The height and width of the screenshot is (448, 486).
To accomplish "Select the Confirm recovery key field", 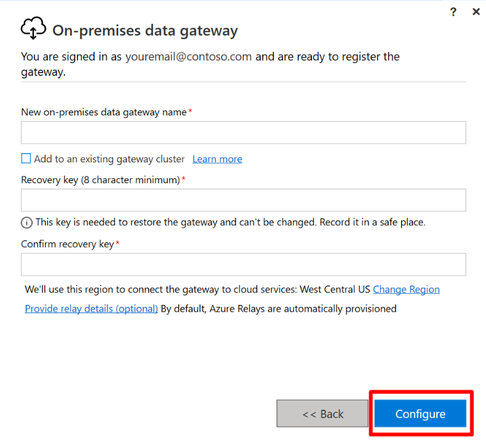I will coord(243,265).
